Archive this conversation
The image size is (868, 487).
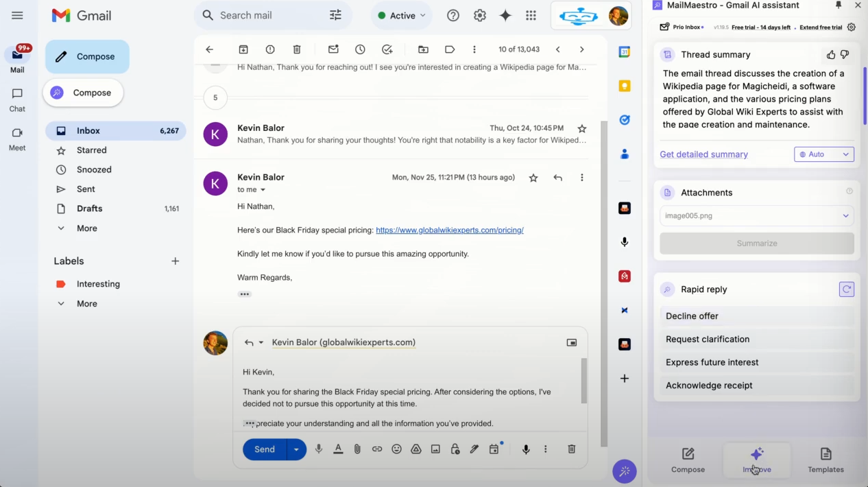243,49
